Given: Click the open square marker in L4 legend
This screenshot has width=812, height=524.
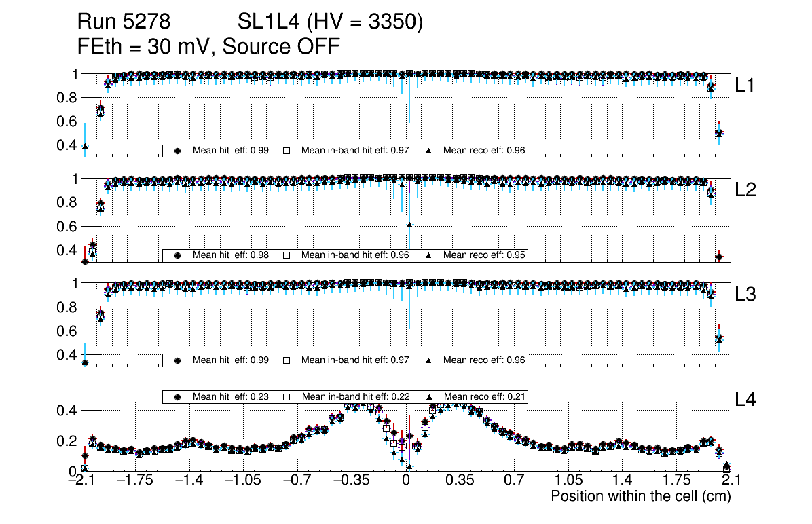Looking at the screenshot, I should 287,396.
